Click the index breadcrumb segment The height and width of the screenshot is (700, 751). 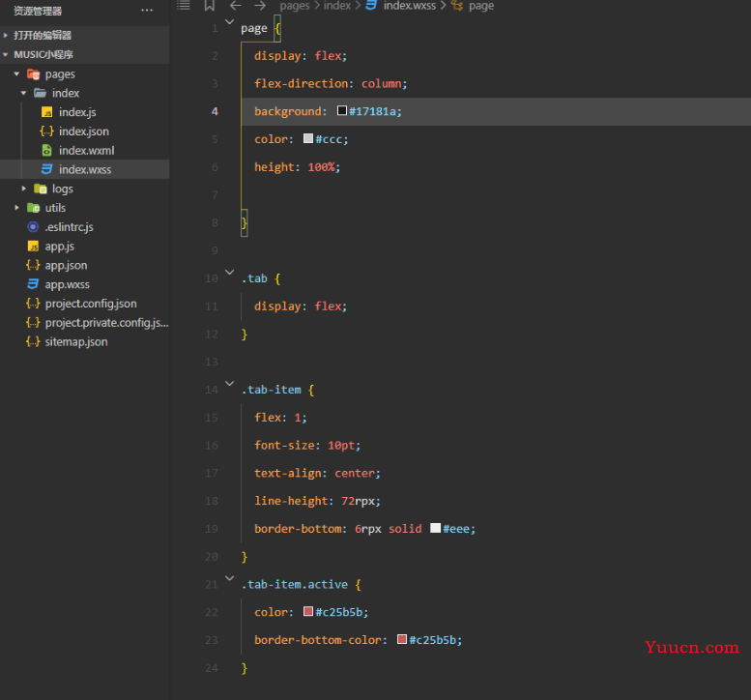(x=337, y=5)
